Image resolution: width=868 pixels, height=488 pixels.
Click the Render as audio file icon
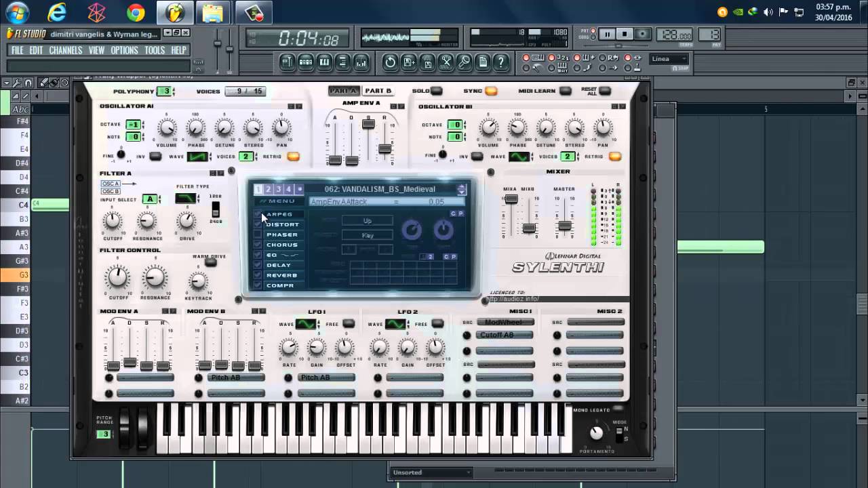click(x=427, y=62)
